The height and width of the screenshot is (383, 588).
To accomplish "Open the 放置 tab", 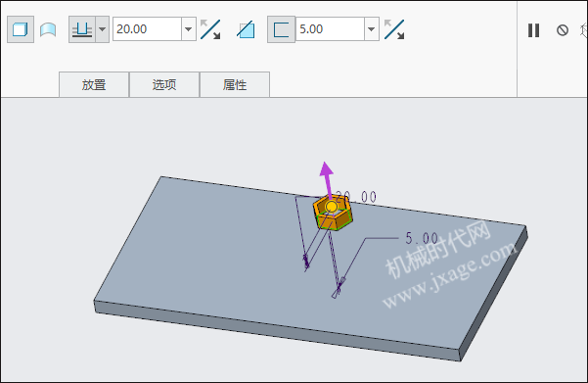I will (x=94, y=85).
